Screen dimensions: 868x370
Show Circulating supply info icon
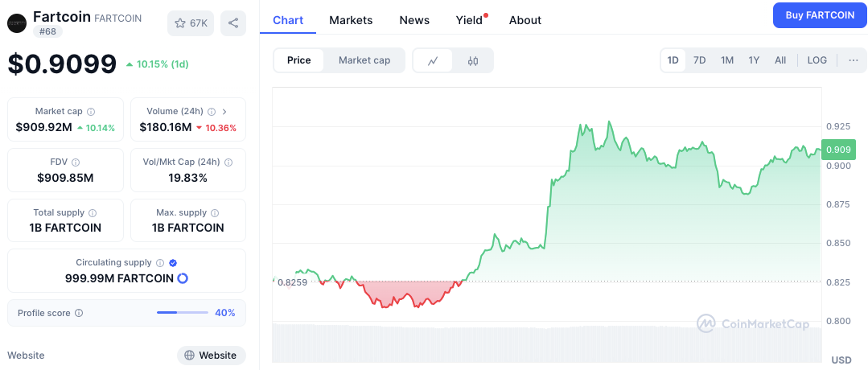click(x=160, y=263)
